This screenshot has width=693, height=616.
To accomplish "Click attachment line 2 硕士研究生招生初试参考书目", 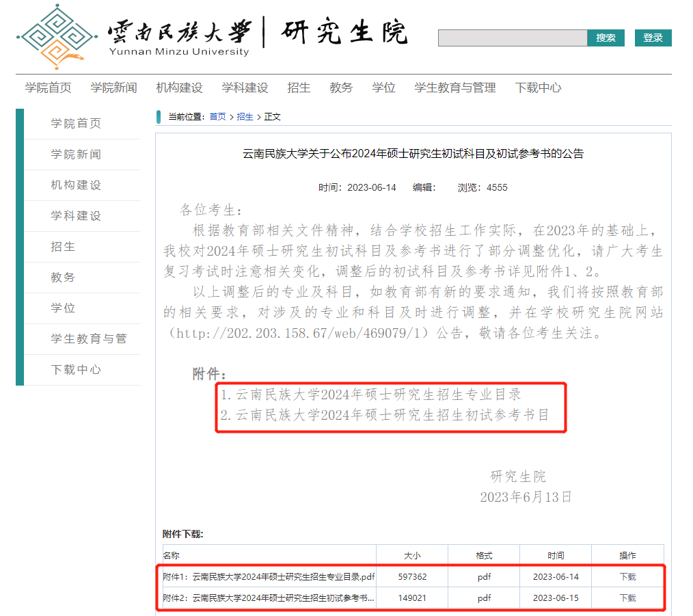I will (x=385, y=415).
